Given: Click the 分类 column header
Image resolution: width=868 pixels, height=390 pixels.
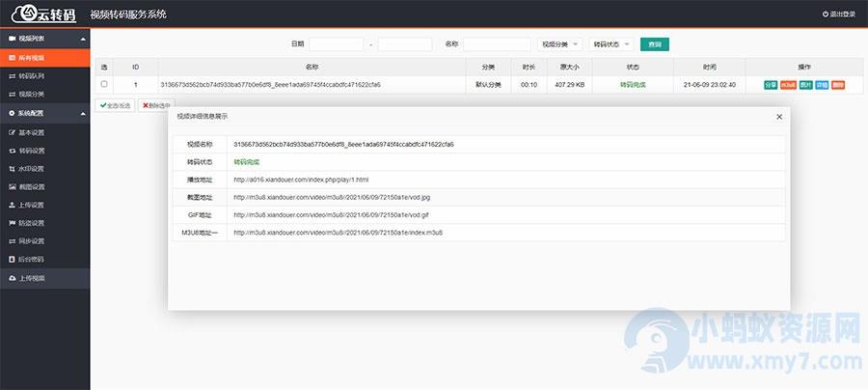Looking at the screenshot, I should pos(488,67).
